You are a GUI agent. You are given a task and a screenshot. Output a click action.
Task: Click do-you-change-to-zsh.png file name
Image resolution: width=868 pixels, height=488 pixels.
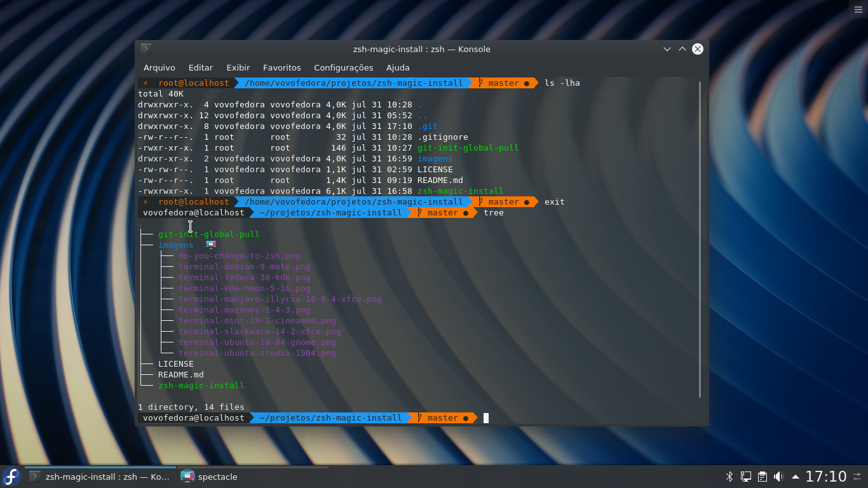pyautogui.click(x=240, y=255)
